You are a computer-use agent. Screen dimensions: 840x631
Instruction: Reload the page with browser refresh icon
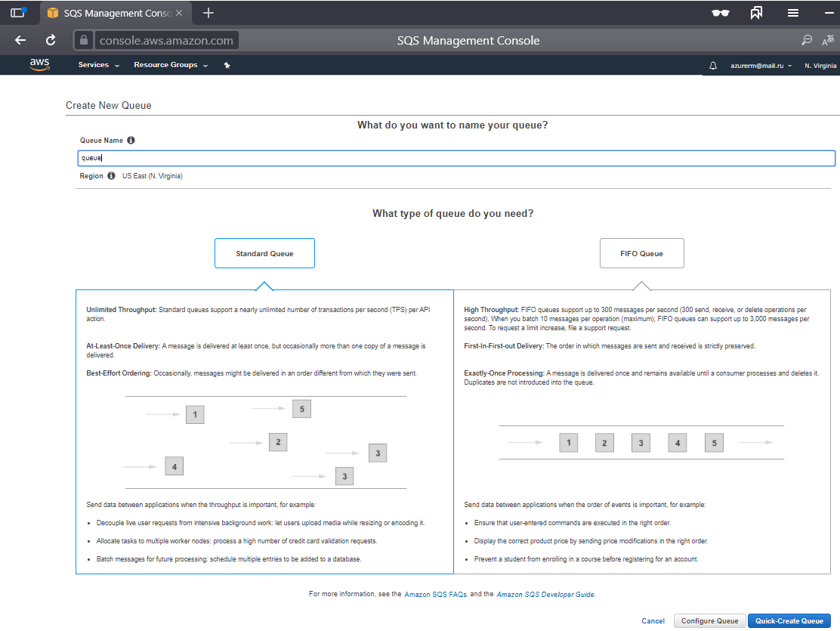click(51, 40)
